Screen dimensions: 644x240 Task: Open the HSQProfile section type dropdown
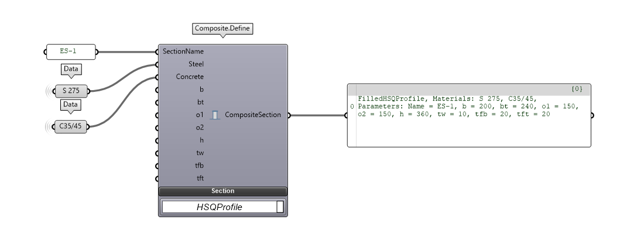pos(219,207)
